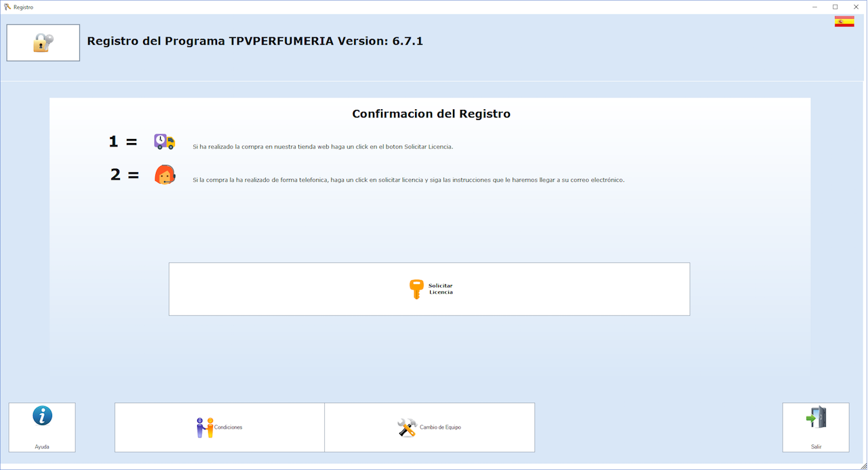Viewport: 868px width, 470px height.
Task: Click the Spanish flag language icon
Action: click(x=844, y=22)
